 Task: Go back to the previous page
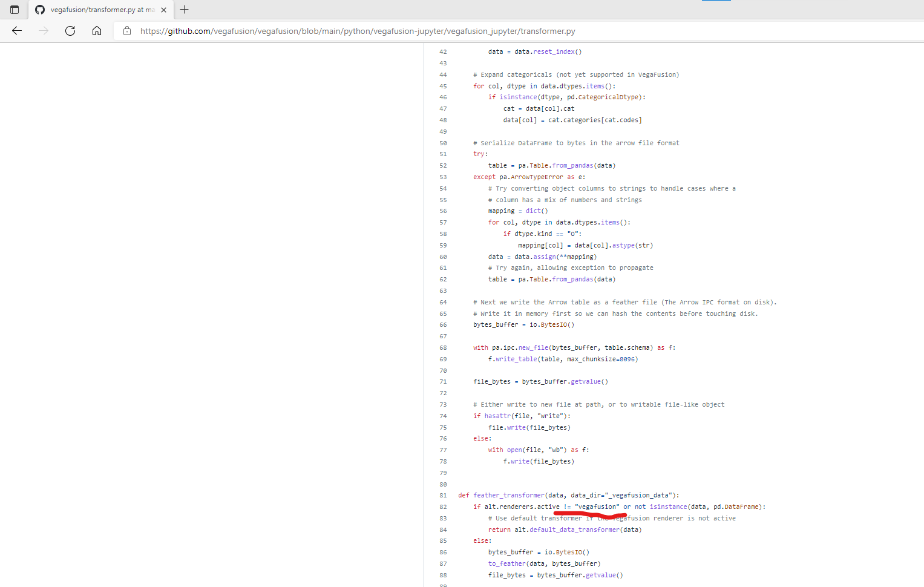17,31
